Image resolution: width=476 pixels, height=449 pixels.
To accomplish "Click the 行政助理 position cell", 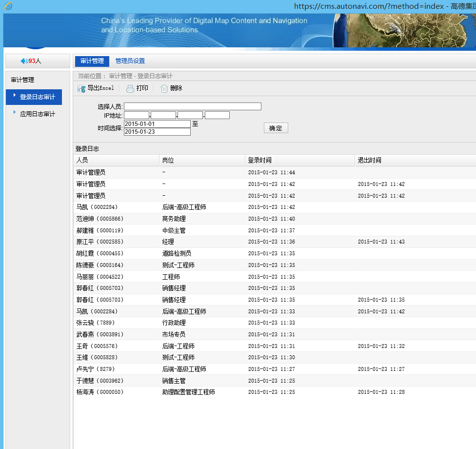I will (x=174, y=323).
